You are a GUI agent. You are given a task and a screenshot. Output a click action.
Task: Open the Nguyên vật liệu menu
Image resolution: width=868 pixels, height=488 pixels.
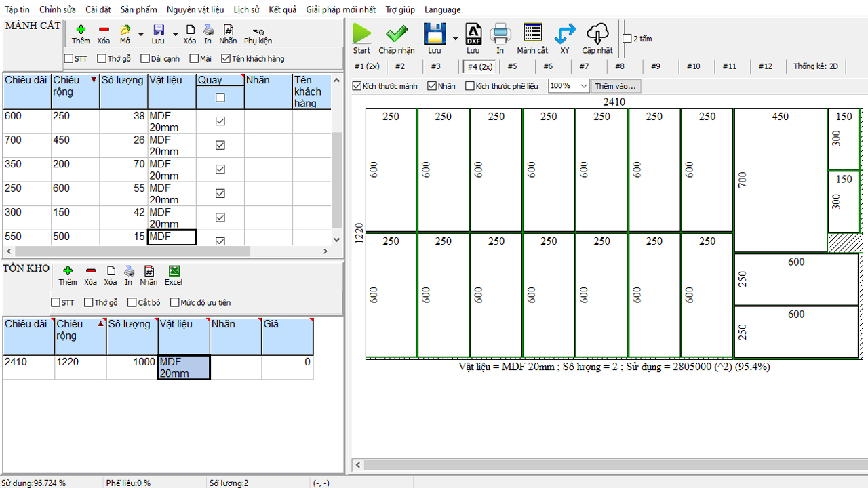195,9
